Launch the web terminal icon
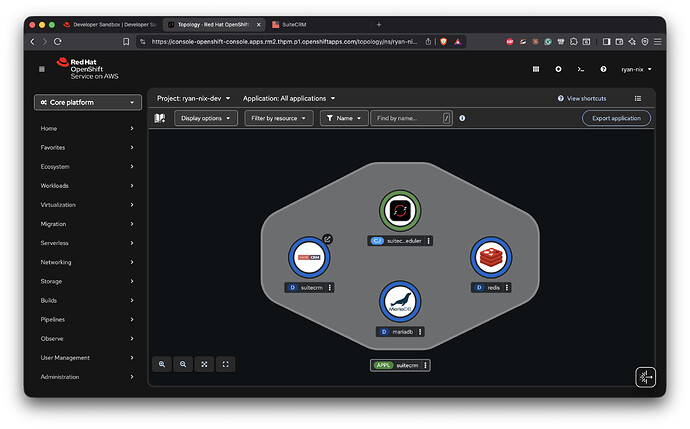Image resolution: width=690 pixels, height=429 pixels. pos(581,69)
